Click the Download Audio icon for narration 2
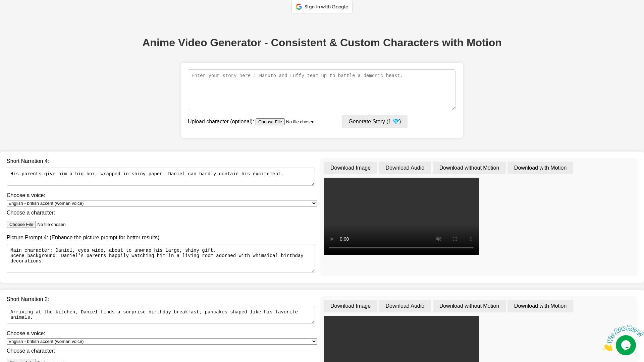644x362 pixels. [405, 305]
